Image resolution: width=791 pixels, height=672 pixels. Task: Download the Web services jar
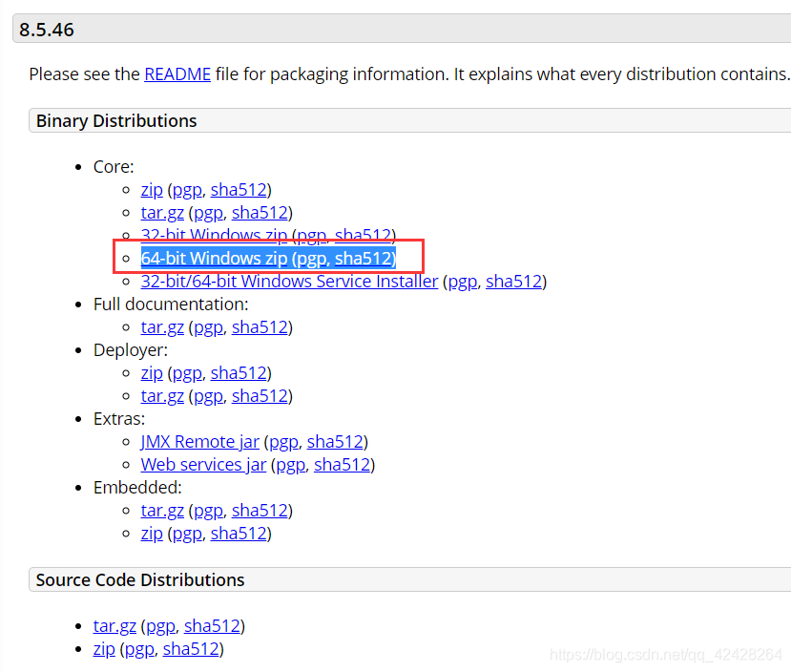click(203, 465)
